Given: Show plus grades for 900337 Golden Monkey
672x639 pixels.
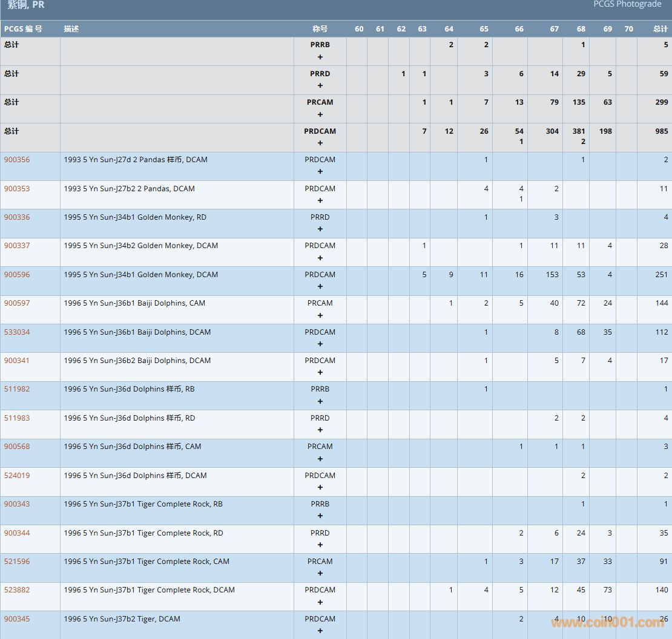Looking at the screenshot, I should coord(320,258).
